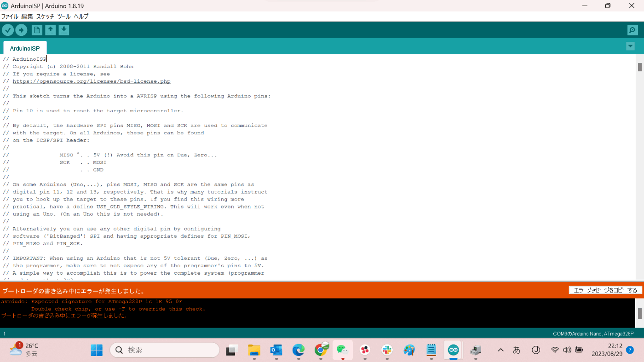This screenshot has width=644, height=362.
Task: Click the avrdude expected signature error line
Action: [x=92, y=302]
